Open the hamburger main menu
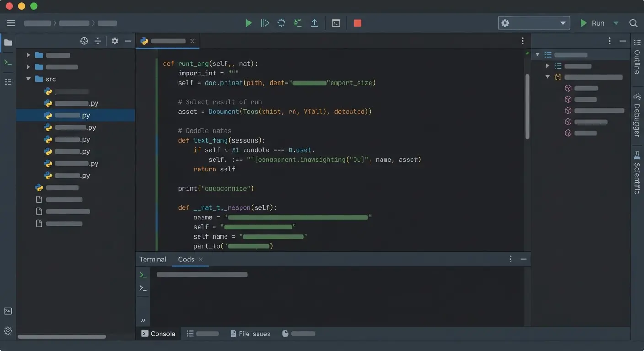The height and width of the screenshot is (351, 644). [x=11, y=23]
